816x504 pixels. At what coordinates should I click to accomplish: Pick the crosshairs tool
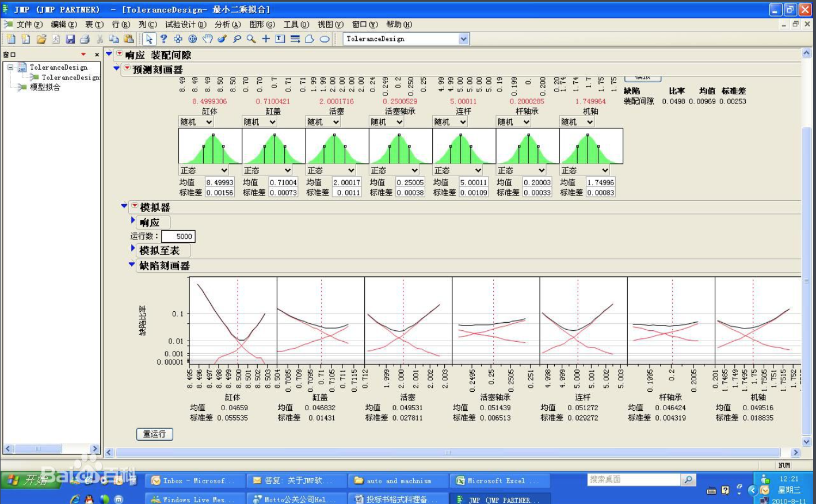266,39
